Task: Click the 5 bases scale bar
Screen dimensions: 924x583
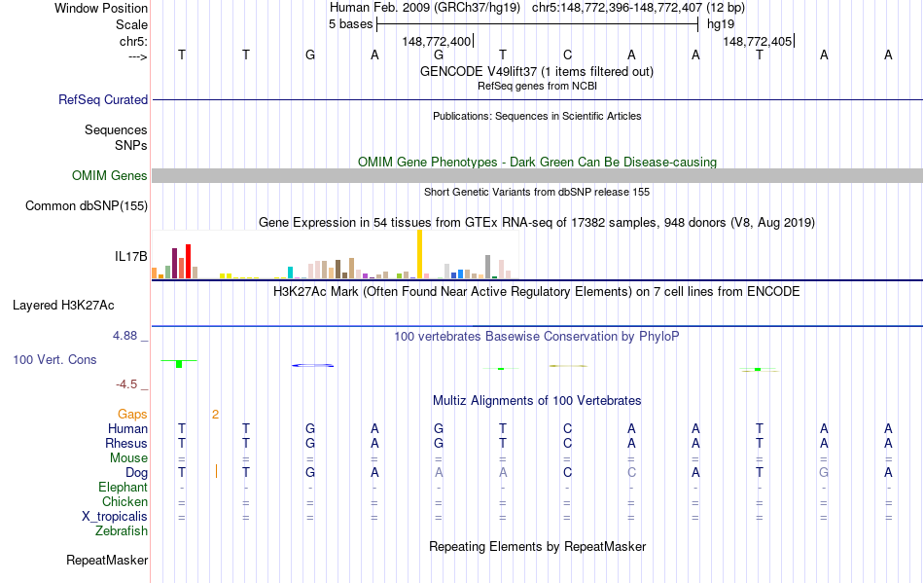Action: 538,24
